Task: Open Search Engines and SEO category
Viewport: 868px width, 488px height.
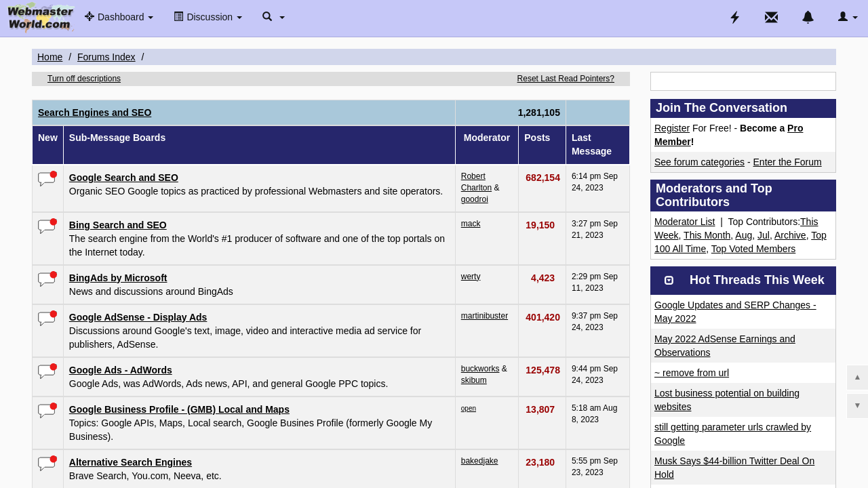Action: click(x=94, y=113)
